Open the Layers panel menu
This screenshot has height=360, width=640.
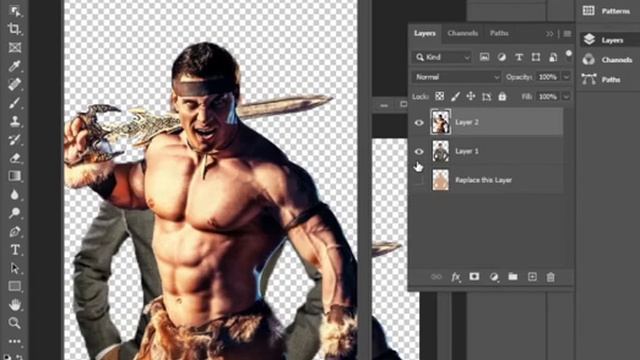click(567, 34)
